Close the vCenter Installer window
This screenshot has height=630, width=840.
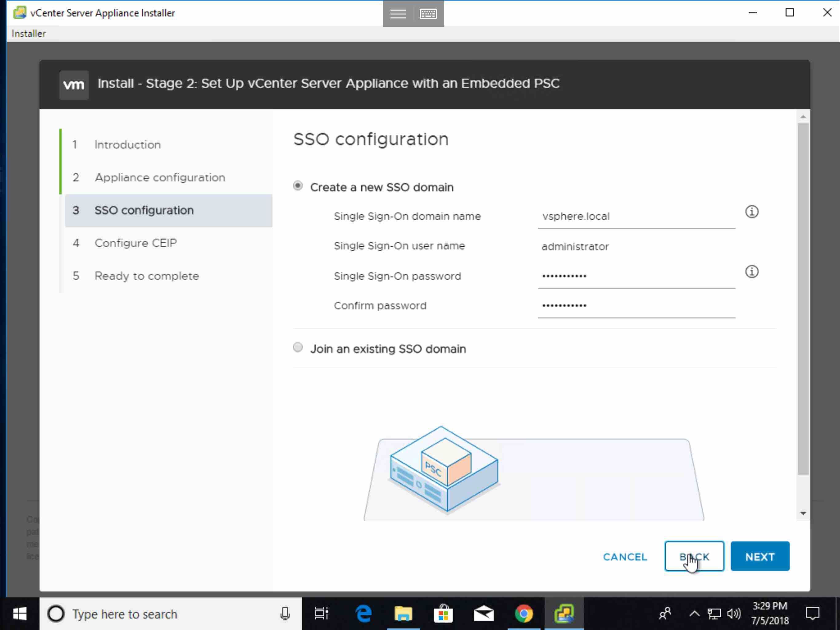click(x=827, y=13)
